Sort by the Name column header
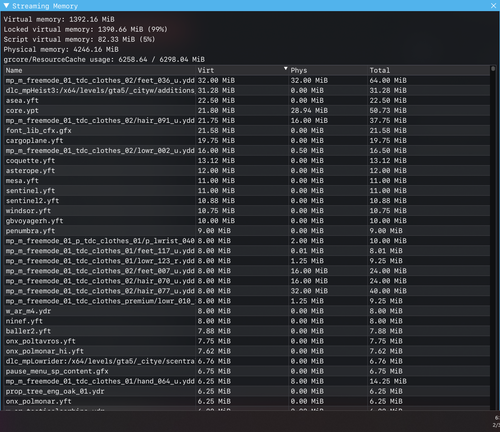The width and height of the screenshot is (500, 432). pyautogui.click(x=100, y=70)
